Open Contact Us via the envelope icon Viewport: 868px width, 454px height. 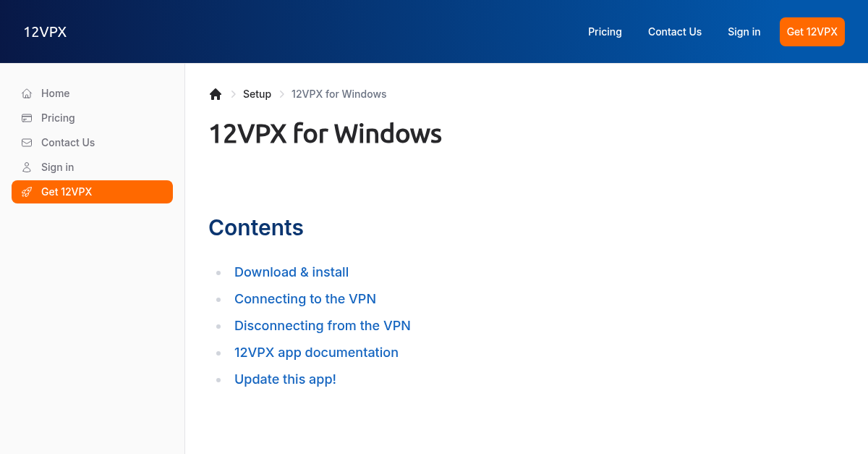pyautogui.click(x=26, y=142)
